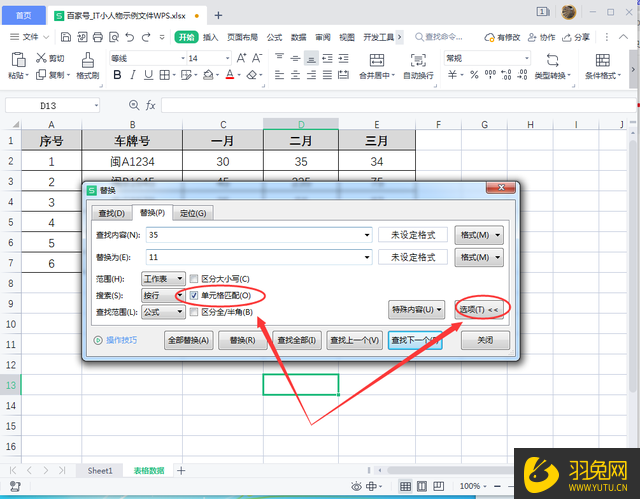640x499 pixels.
Task: Collapse options with Options(T) << button
Action: coord(479,309)
